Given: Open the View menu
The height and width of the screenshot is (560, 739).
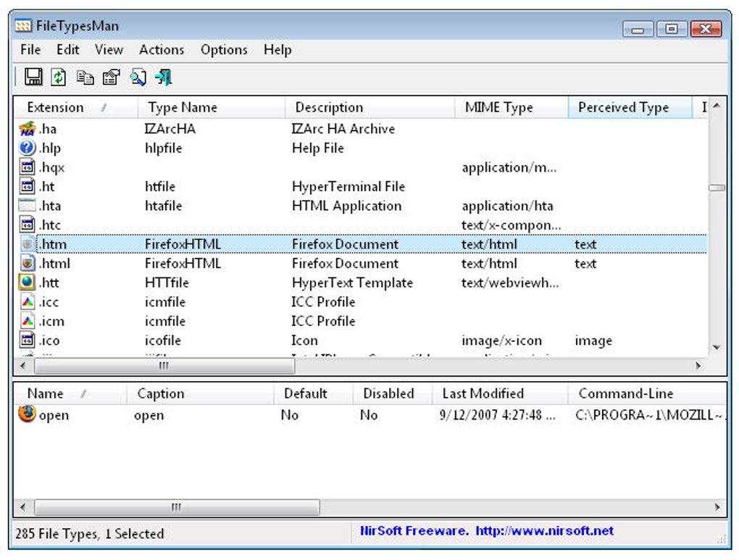Looking at the screenshot, I should [x=109, y=49].
